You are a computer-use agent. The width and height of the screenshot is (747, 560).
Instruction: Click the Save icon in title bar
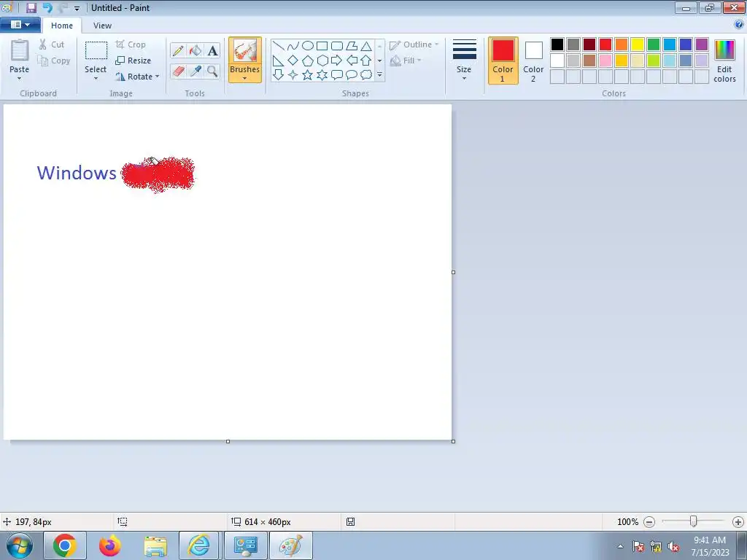31,7
